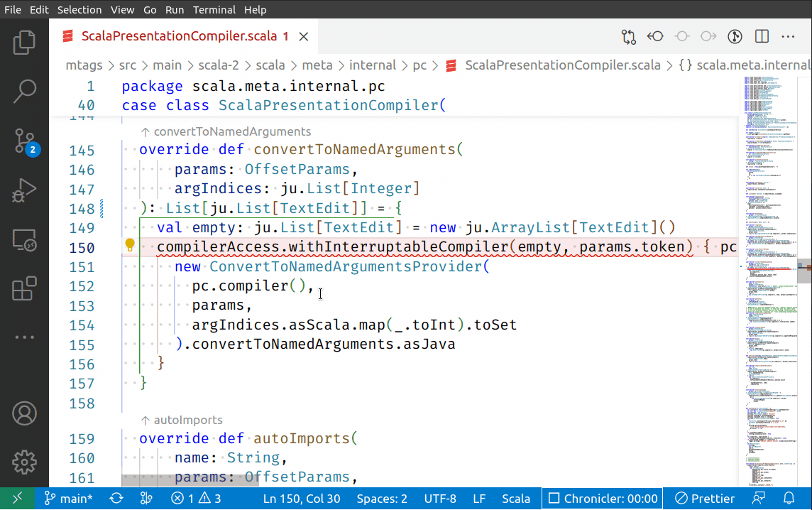
Task: Click the minimap viewport slider handle
Action: 803,270
